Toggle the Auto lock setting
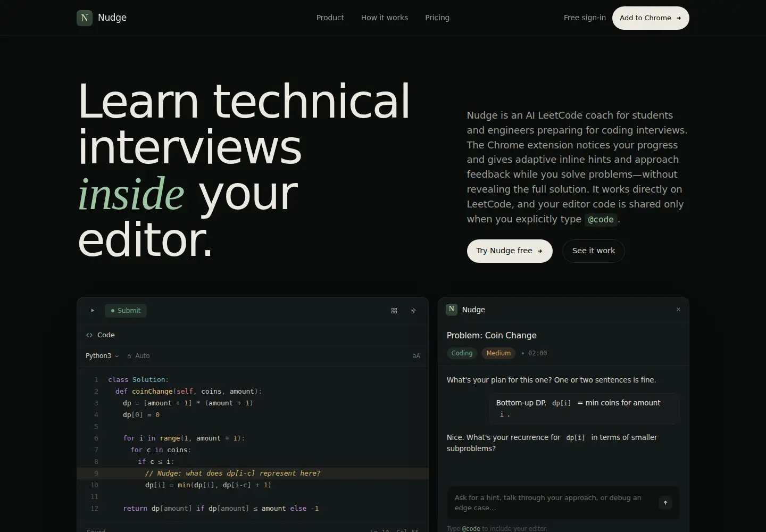 coord(139,356)
